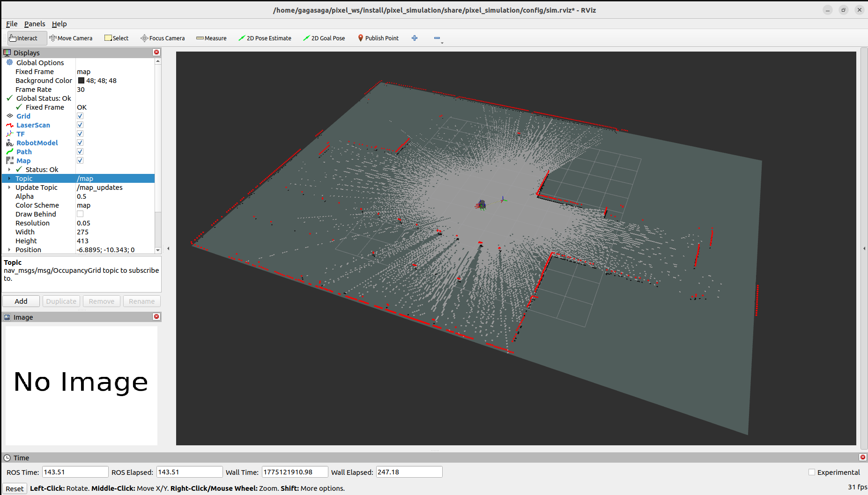
Task: Click the RobotModel display icon
Action: [10, 143]
